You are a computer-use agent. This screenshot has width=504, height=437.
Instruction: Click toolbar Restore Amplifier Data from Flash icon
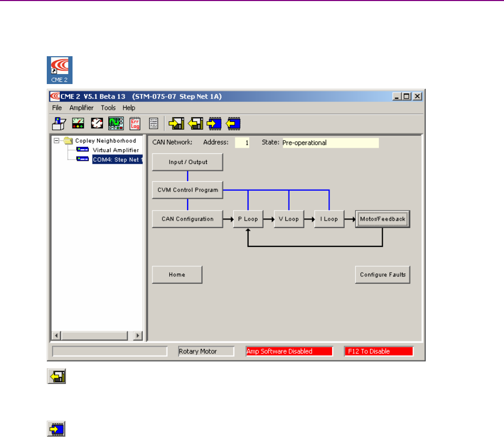click(x=233, y=123)
